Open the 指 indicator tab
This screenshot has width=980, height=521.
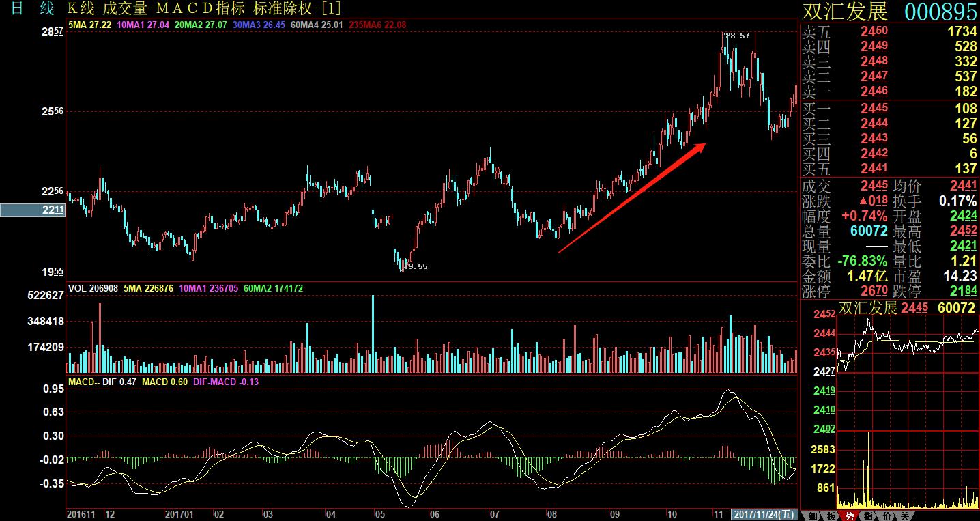coord(867,516)
